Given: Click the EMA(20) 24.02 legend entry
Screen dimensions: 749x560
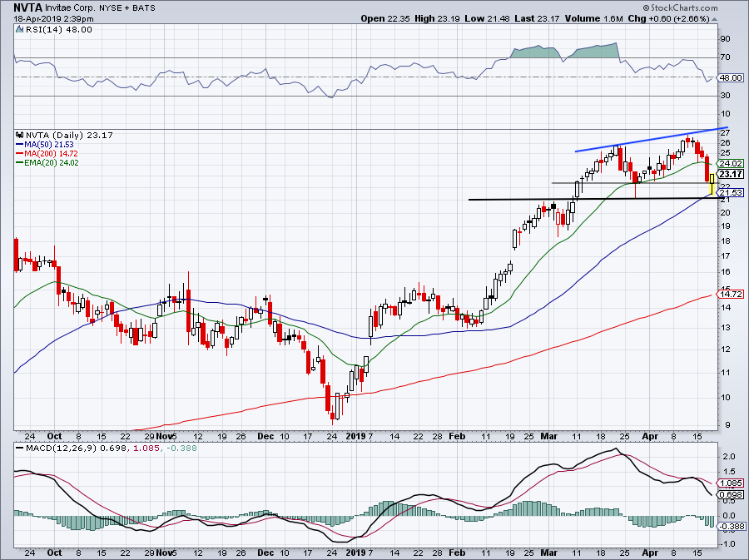Looking at the screenshot, I should click(47, 162).
